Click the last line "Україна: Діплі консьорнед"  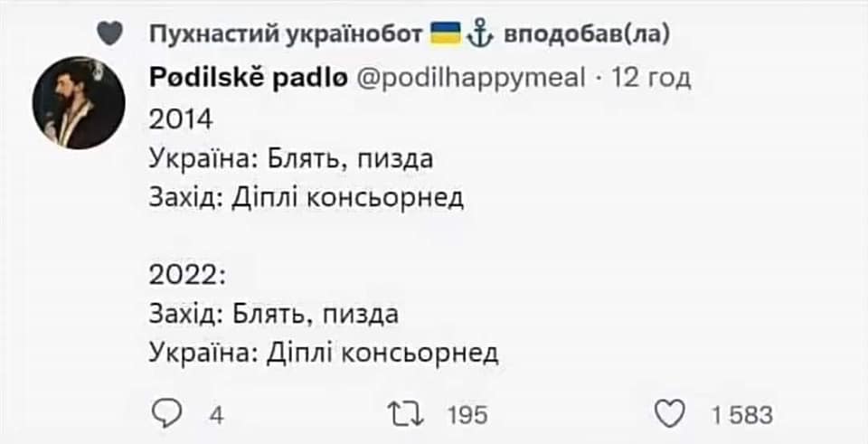click(x=324, y=351)
